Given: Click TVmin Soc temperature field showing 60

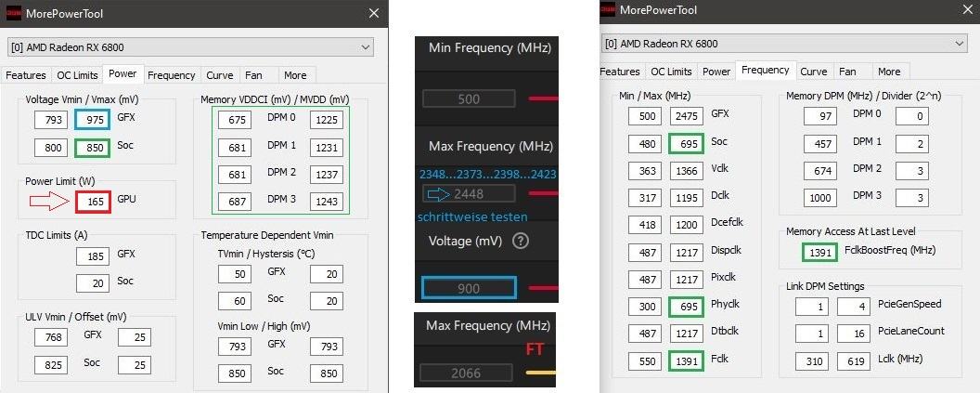Looking at the screenshot, I should [235, 301].
